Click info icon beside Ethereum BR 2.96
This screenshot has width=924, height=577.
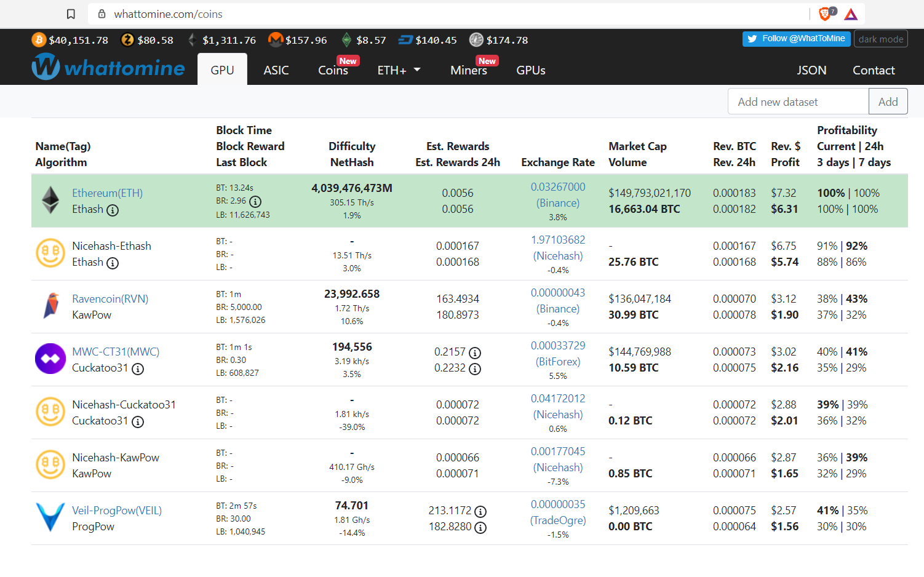(255, 202)
